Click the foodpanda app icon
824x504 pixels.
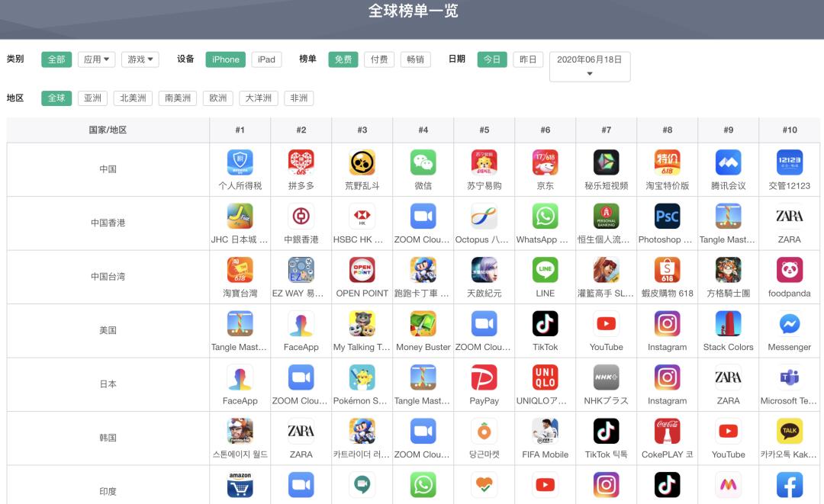pyautogui.click(x=790, y=270)
